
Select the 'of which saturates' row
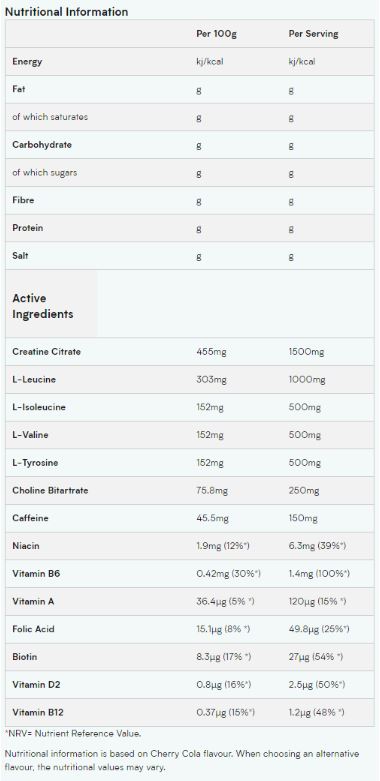point(190,117)
